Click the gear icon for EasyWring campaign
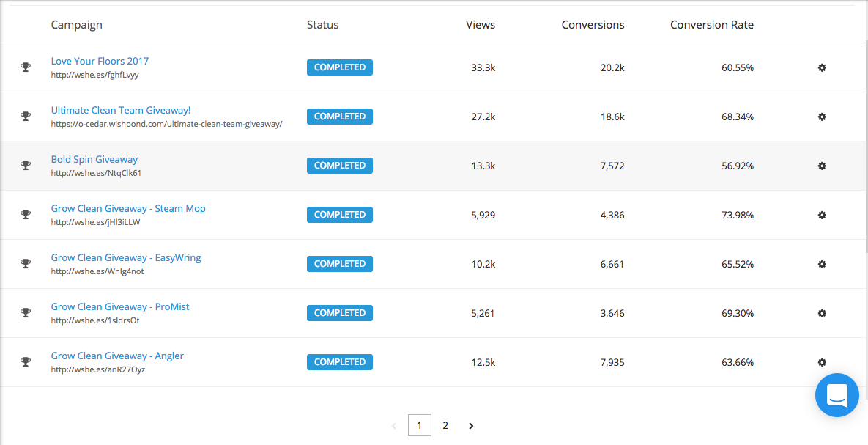Viewport: 868px width, 445px height. (x=822, y=265)
